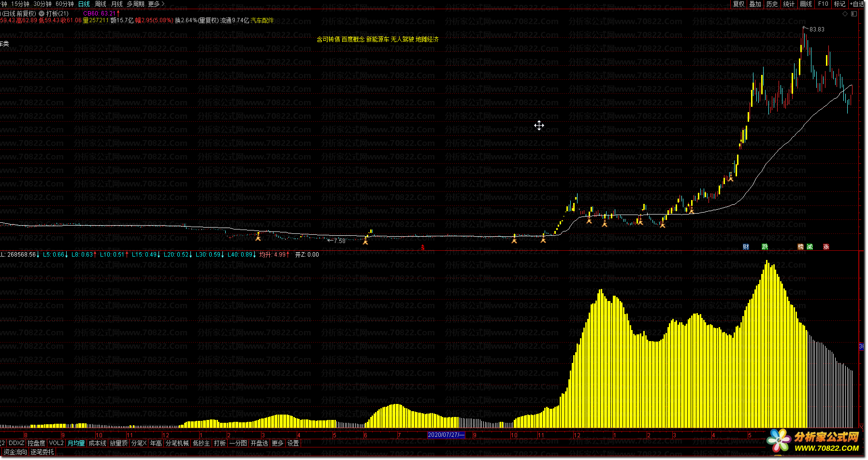Open the 逐笔委托 tab
868x460 pixels.
(x=43, y=452)
